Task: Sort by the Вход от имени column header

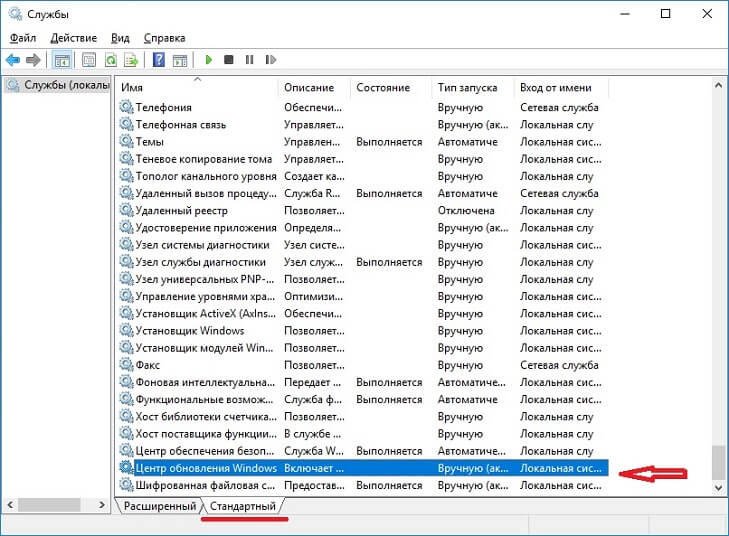Action: pos(561,87)
